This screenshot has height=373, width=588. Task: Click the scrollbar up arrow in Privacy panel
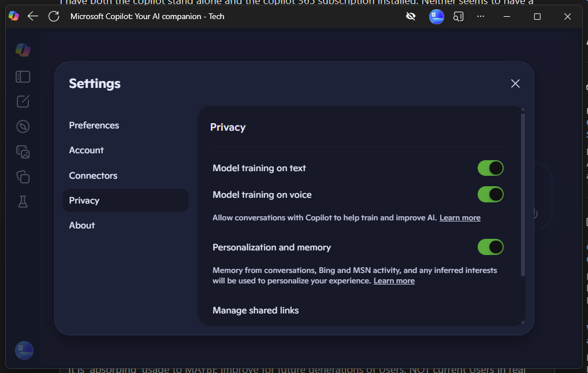point(523,110)
